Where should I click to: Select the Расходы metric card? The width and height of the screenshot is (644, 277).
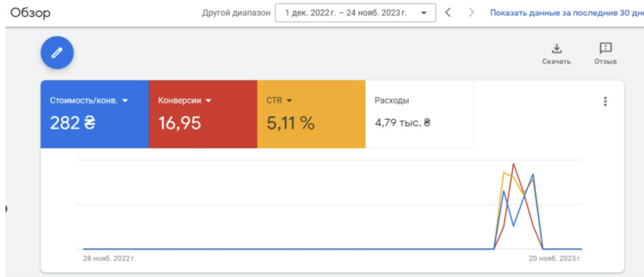pos(419,114)
